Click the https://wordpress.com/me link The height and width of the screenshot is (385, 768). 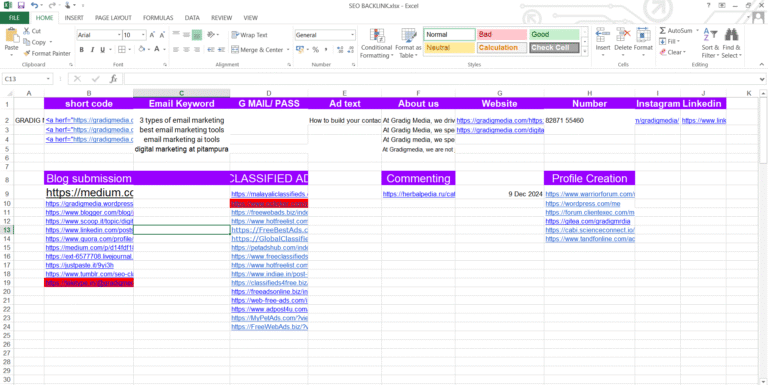[583, 203]
